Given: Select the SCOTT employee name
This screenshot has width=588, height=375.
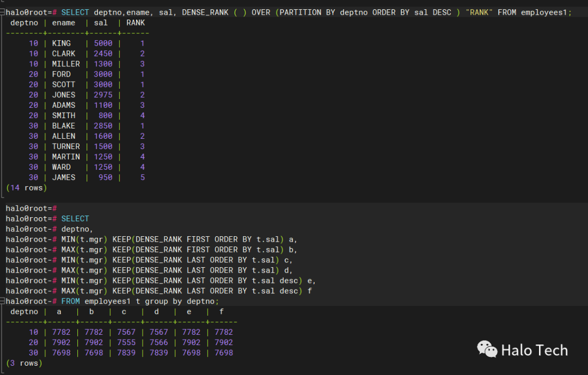Looking at the screenshot, I should (63, 85).
